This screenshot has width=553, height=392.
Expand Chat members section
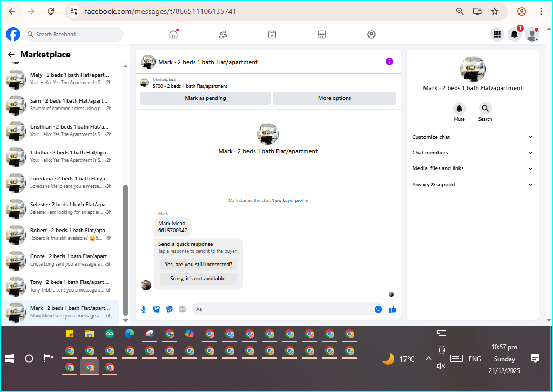pyautogui.click(x=473, y=153)
